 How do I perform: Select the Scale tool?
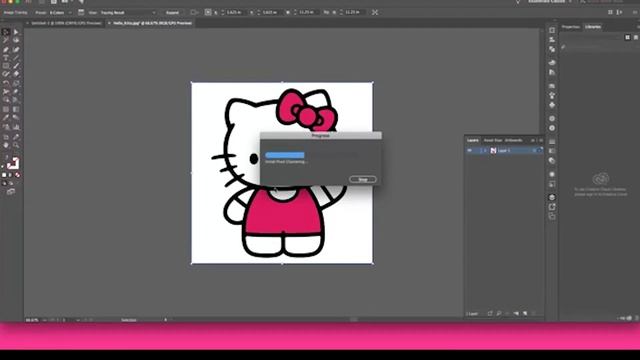pos(16,83)
